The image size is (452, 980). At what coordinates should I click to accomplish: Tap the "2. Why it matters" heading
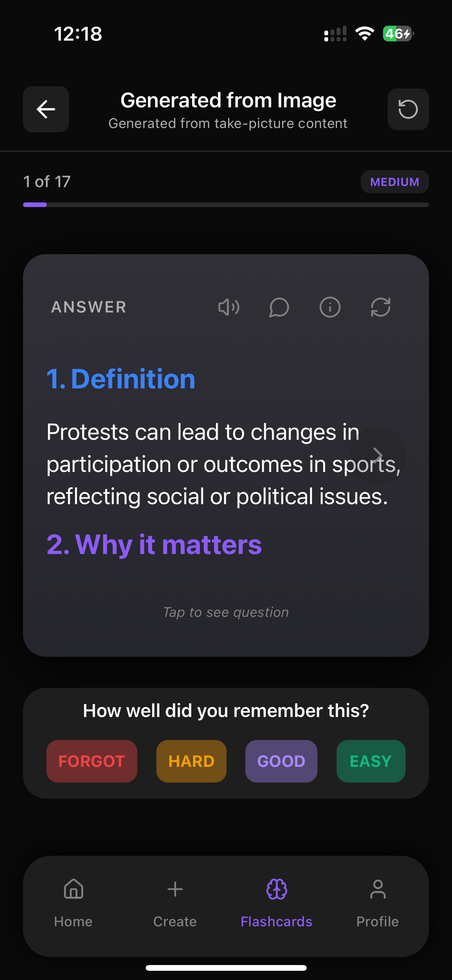tap(154, 544)
